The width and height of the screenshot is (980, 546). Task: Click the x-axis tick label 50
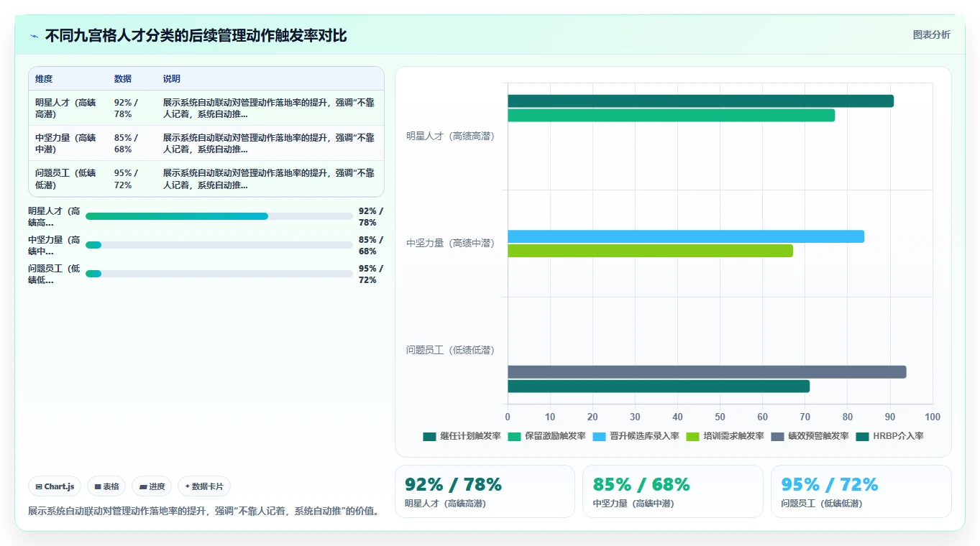coord(720,417)
